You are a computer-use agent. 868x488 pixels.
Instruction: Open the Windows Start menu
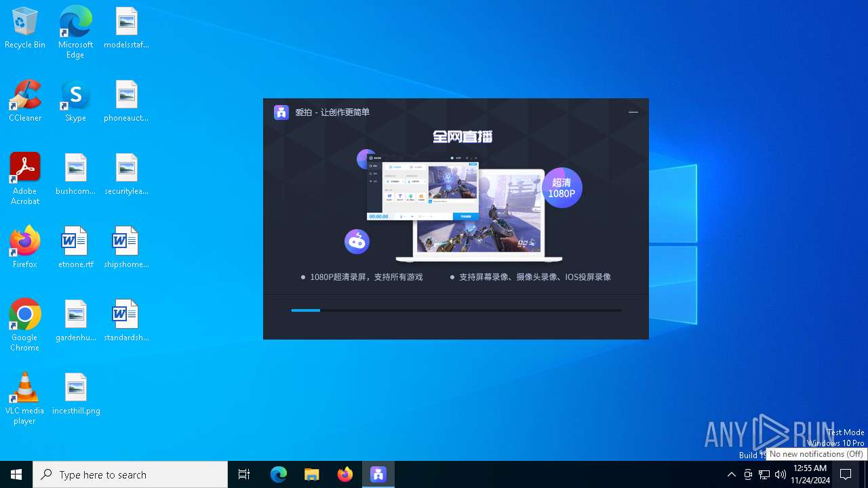[x=16, y=474]
